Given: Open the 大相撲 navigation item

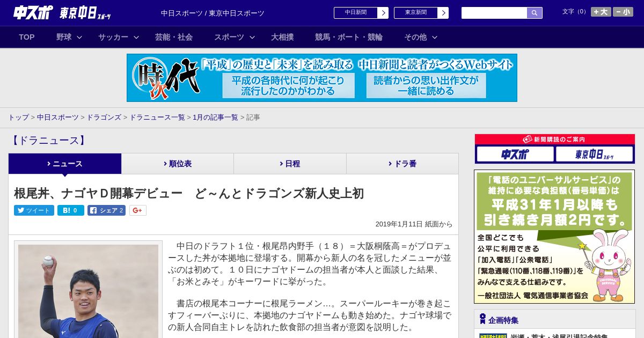Looking at the screenshot, I should pos(282,37).
